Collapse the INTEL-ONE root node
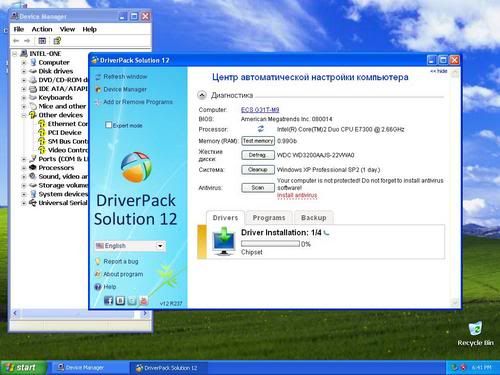 tap(15, 53)
